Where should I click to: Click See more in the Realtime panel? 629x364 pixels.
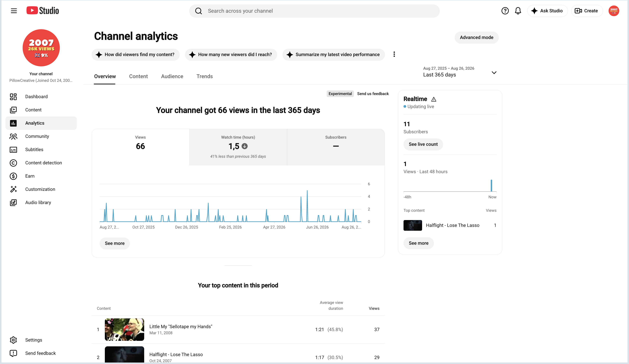point(419,243)
